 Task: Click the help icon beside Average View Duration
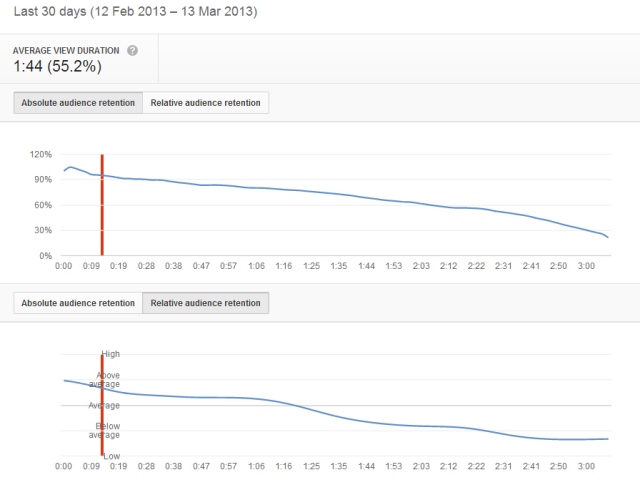pos(133,51)
